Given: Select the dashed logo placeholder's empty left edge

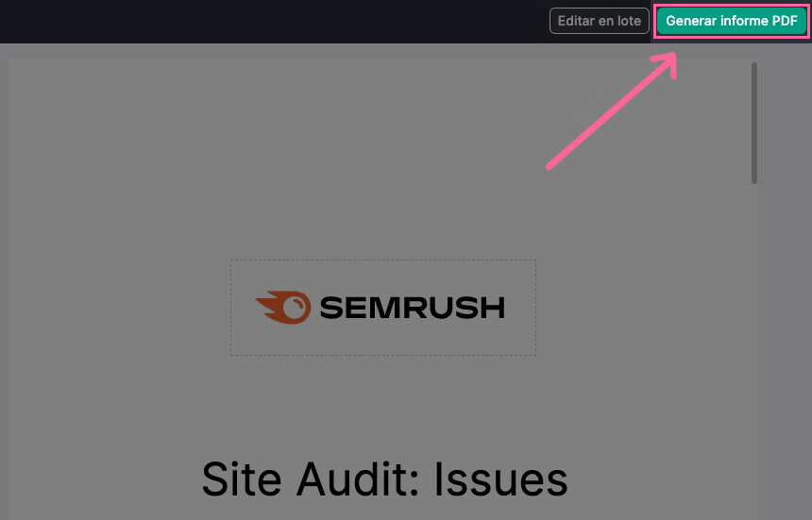Looking at the screenshot, I should click(243, 308).
